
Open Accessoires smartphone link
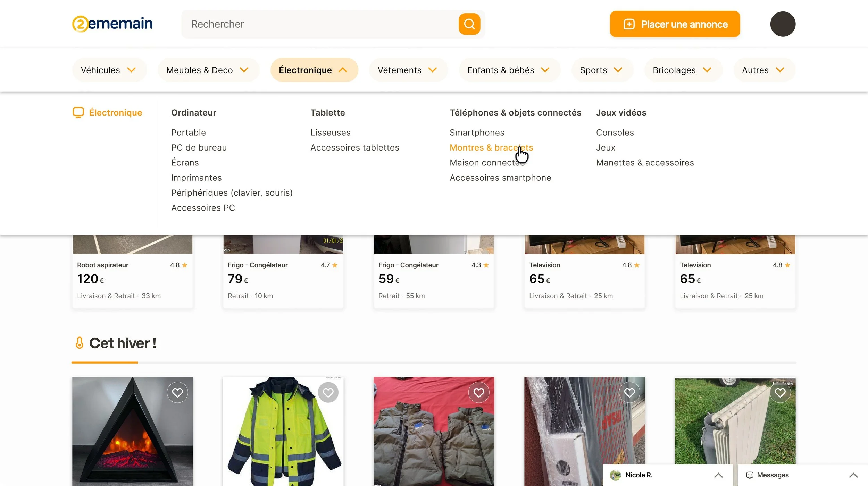(x=500, y=178)
